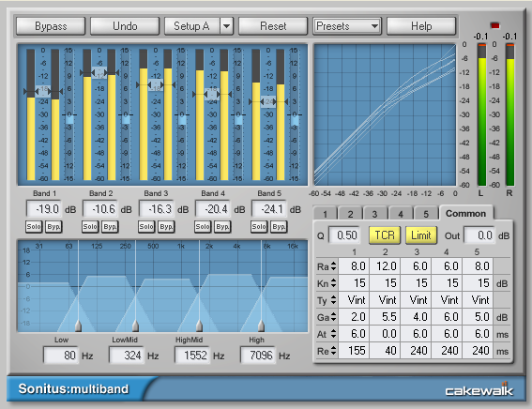Solo Band 2

click(90, 226)
